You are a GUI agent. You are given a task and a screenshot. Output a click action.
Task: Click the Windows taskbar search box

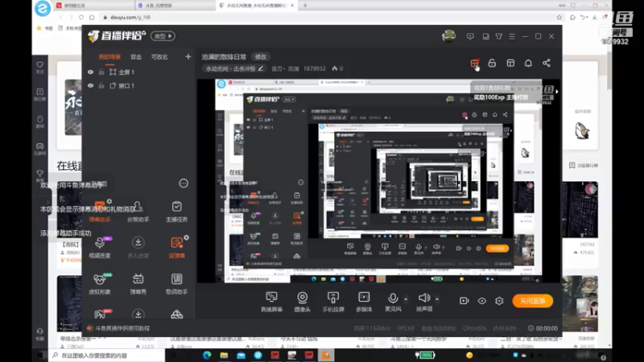tap(107, 356)
